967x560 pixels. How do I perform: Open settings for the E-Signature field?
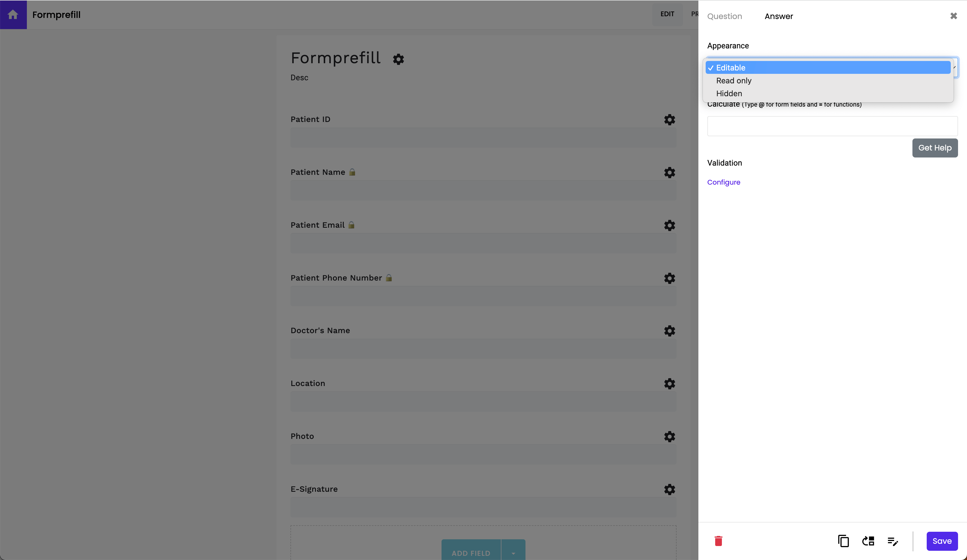(669, 490)
